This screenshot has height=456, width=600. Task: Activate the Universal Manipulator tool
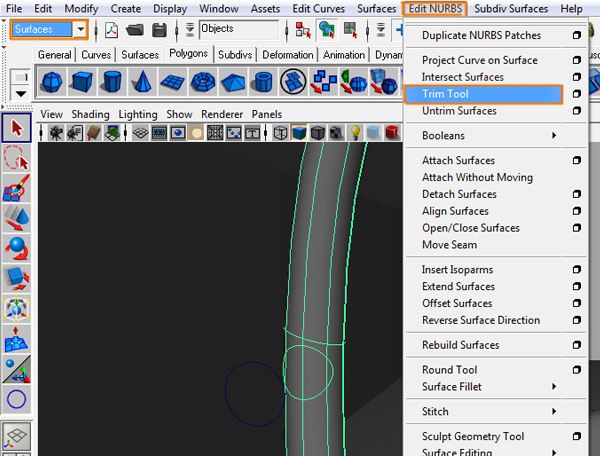(x=16, y=308)
